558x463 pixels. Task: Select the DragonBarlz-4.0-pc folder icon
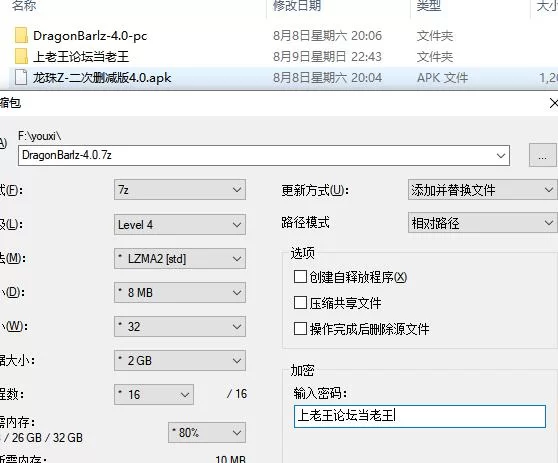(21, 36)
